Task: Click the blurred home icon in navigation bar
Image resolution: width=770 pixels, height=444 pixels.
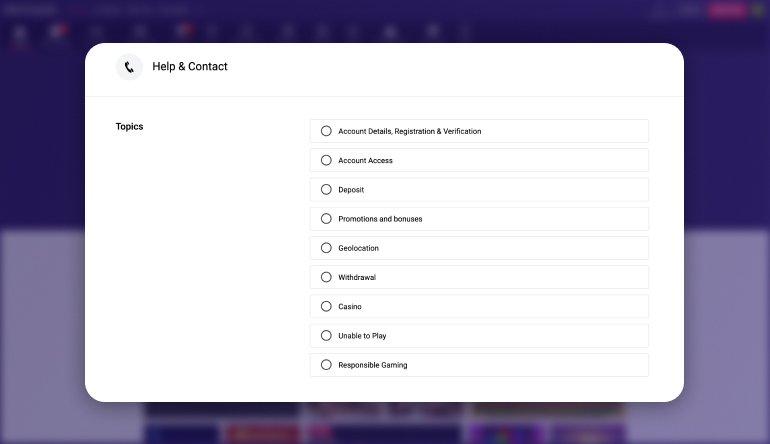Action: [x=19, y=33]
